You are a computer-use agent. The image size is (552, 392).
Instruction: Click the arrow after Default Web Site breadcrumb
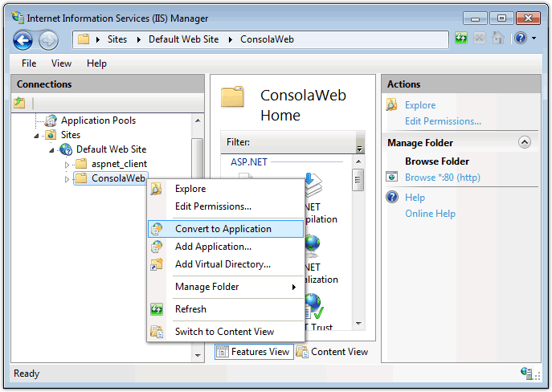(x=230, y=39)
